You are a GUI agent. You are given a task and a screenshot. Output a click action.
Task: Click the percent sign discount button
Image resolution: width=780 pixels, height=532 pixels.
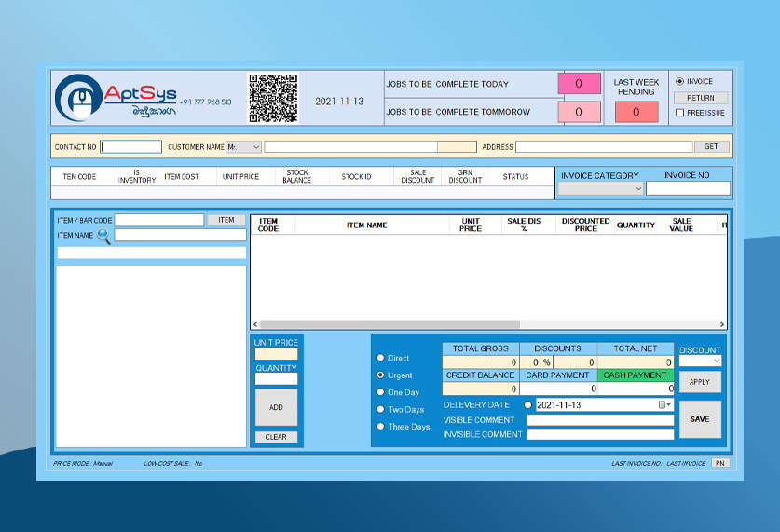[x=547, y=362]
